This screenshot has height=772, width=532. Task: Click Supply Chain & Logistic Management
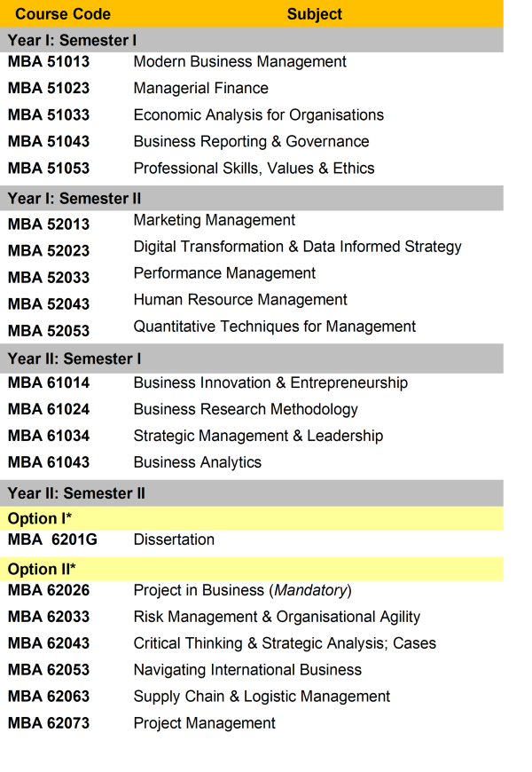(262, 697)
